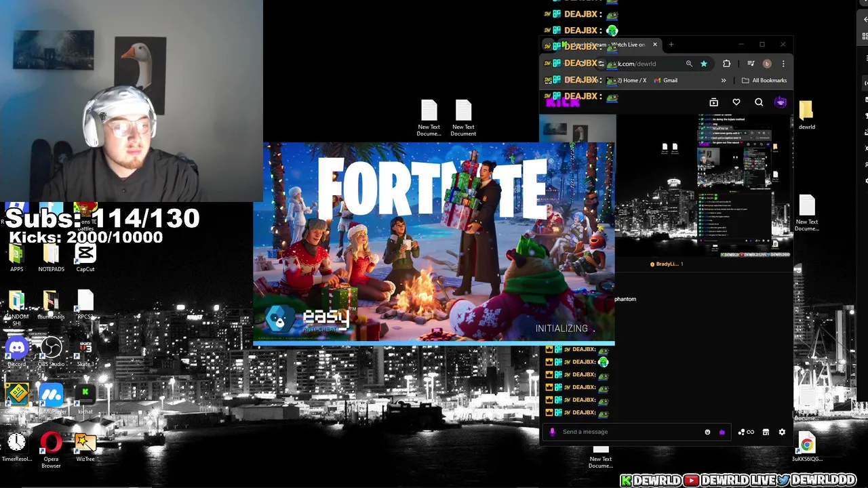Open Chrome profile avatar 'b'
The width and height of the screenshot is (868, 488).
[x=767, y=64]
